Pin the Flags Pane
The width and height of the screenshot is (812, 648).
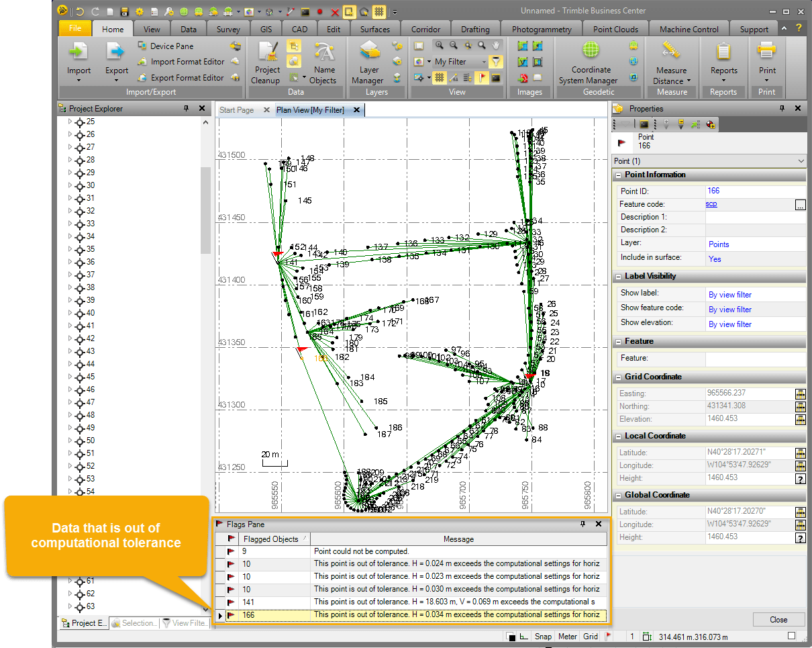point(582,524)
